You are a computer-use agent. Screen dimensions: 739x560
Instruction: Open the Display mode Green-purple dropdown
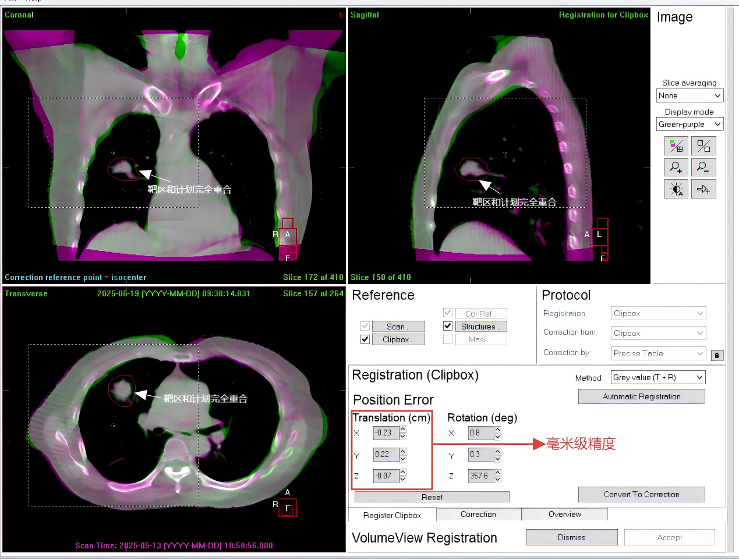pyautogui.click(x=690, y=124)
